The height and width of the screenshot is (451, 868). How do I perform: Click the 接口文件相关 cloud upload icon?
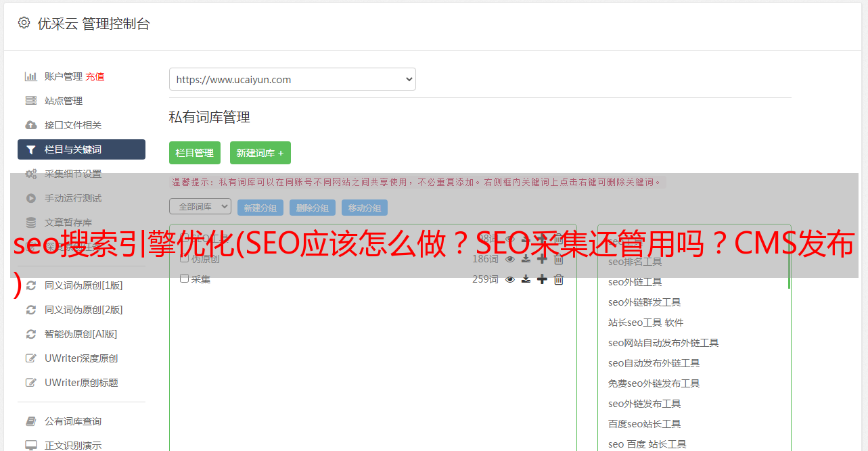pos(30,125)
